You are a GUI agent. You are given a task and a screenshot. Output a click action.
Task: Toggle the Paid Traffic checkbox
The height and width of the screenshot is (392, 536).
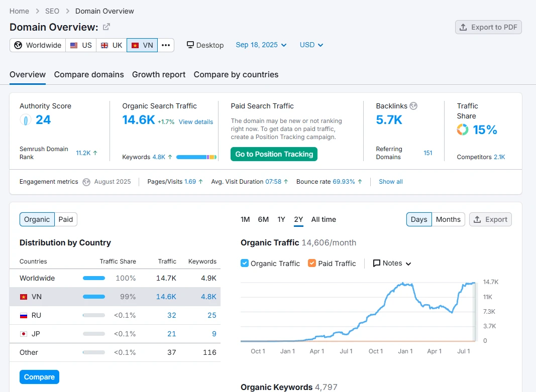312,263
